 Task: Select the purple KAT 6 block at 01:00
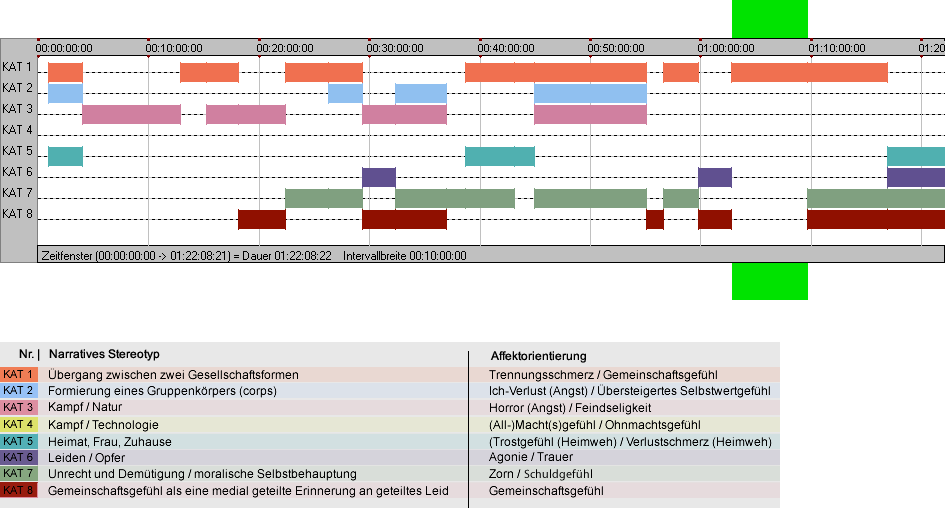715,177
